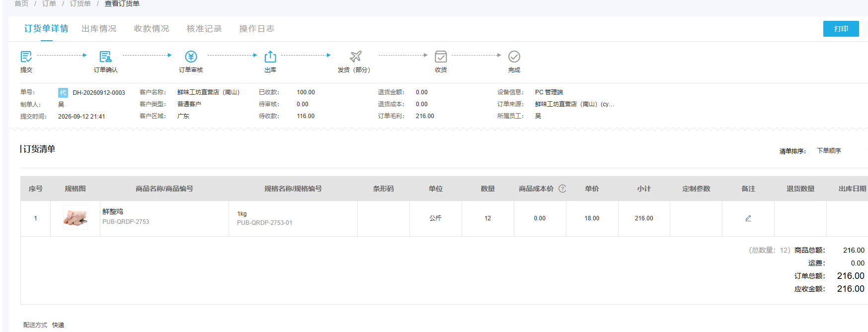This screenshot has height=332, width=868.
Task: Open the 收款情况 tab
Action: [x=152, y=29]
